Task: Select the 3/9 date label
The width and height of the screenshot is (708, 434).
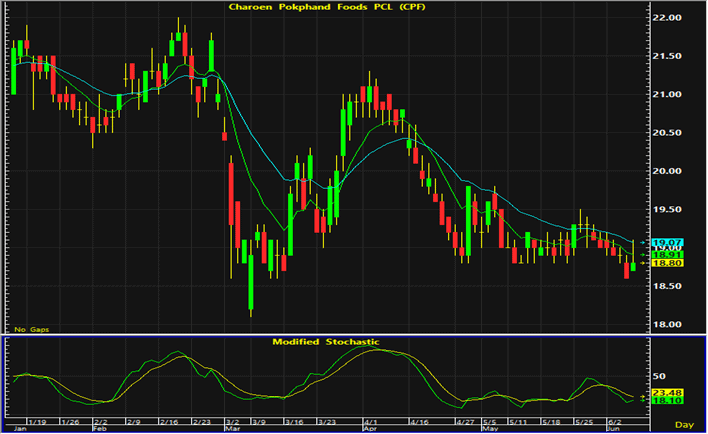Action: coord(259,422)
